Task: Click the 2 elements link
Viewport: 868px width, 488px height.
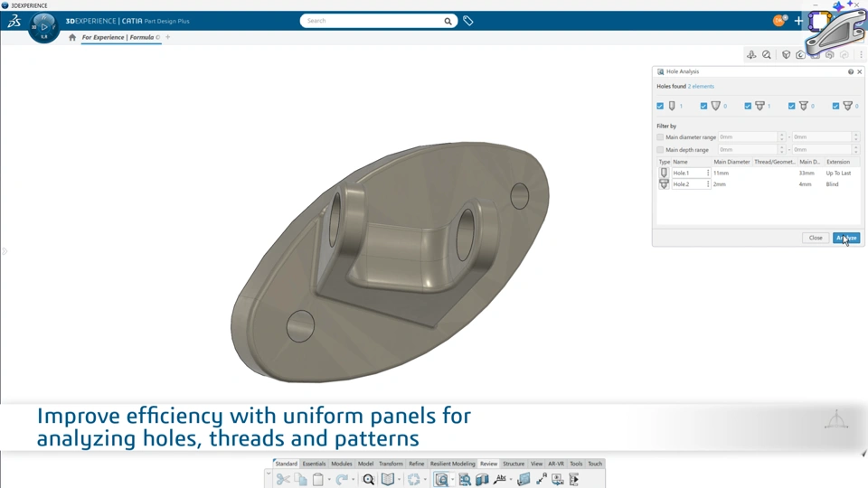Action: click(x=701, y=87)
